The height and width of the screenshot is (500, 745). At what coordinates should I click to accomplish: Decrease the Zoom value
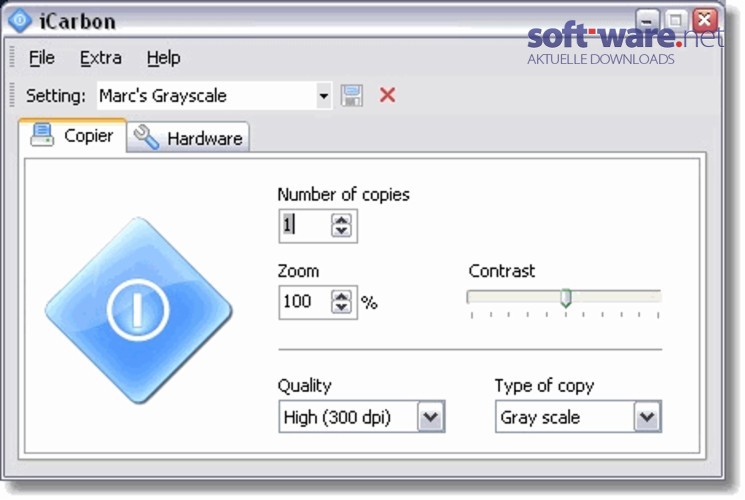click(341, 308)
